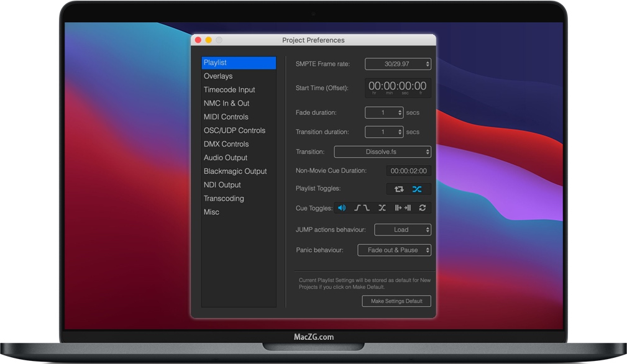Image resolution: width=627 pixels, height=364 pixels.
Task: Switch to MIDI Controls section
Action: pyautogui.click(x=226, y=117)
